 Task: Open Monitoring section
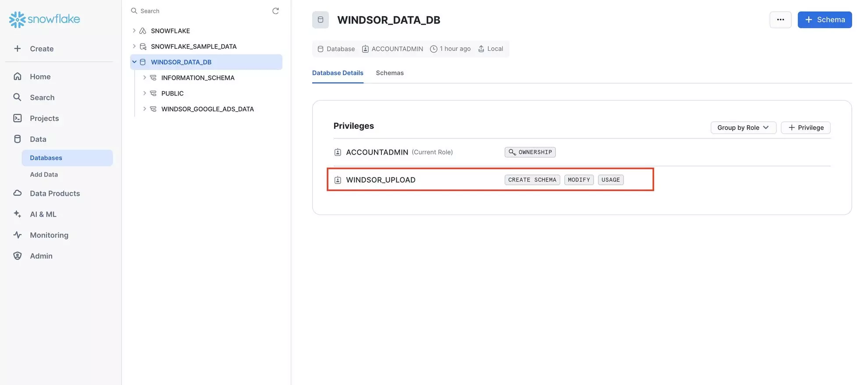click(x=49, y=235)
